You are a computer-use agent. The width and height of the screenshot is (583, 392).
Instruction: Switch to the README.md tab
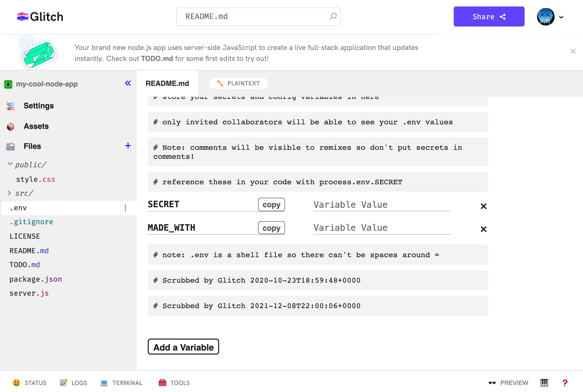click(167, 83)
